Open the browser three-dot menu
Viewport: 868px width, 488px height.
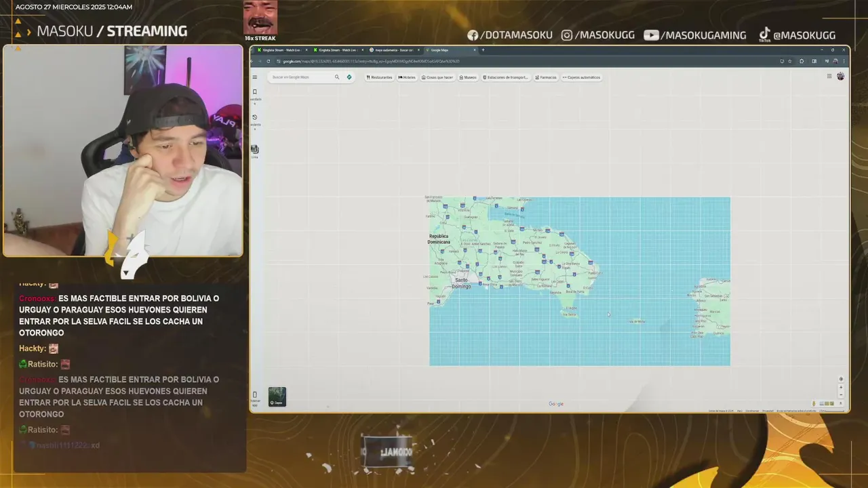click(844, 61)
